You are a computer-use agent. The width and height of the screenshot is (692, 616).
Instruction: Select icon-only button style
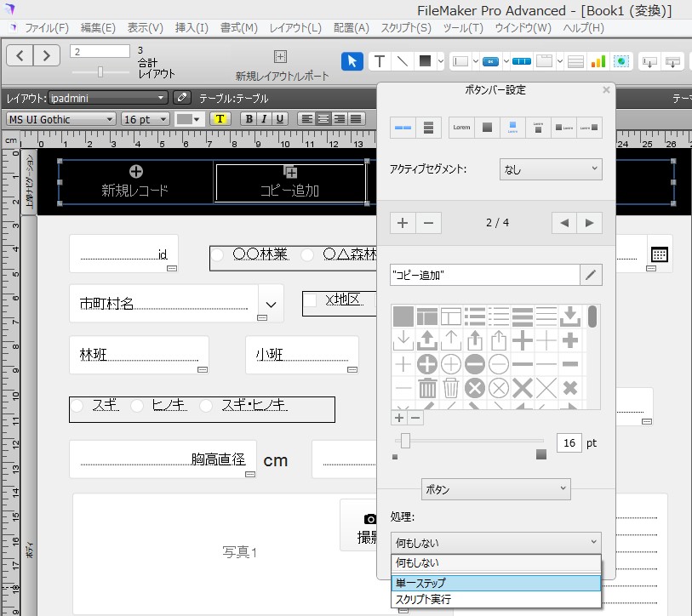point(487,128)
